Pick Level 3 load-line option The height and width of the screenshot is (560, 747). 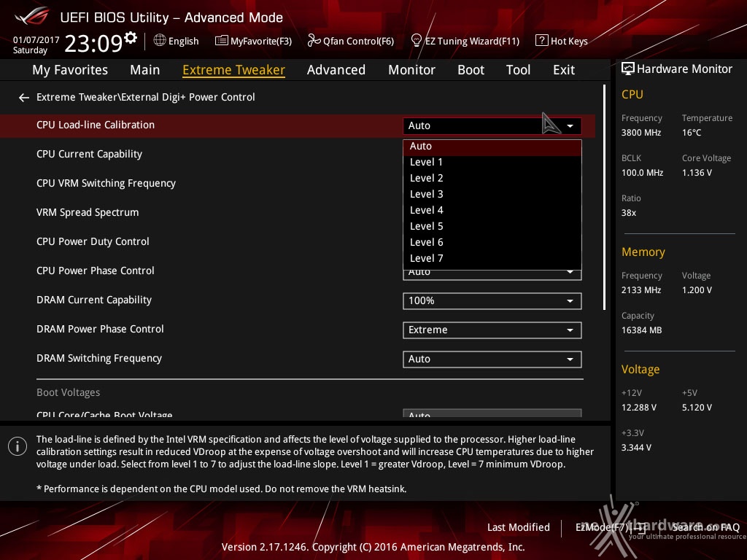[x=492, y=194]
